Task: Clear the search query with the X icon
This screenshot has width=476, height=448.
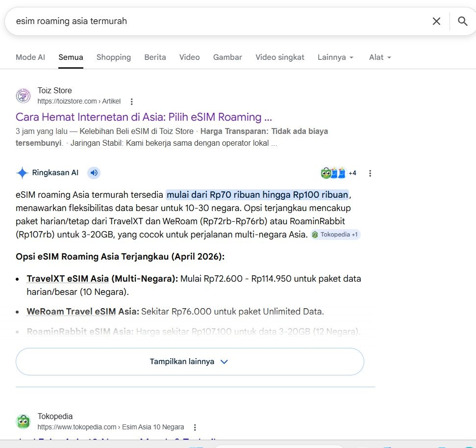Action: pyautogui.click(x=436, y=21)
